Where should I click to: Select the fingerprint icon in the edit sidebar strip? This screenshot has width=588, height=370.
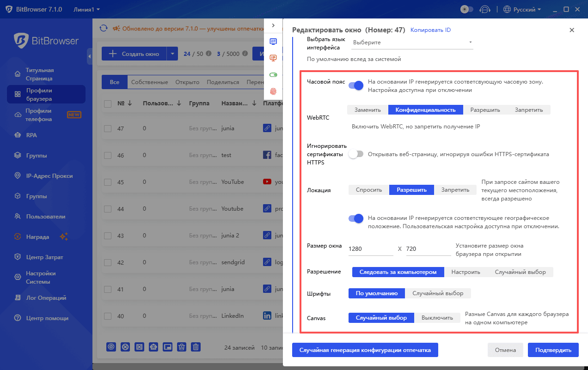[x=273, y=91]
